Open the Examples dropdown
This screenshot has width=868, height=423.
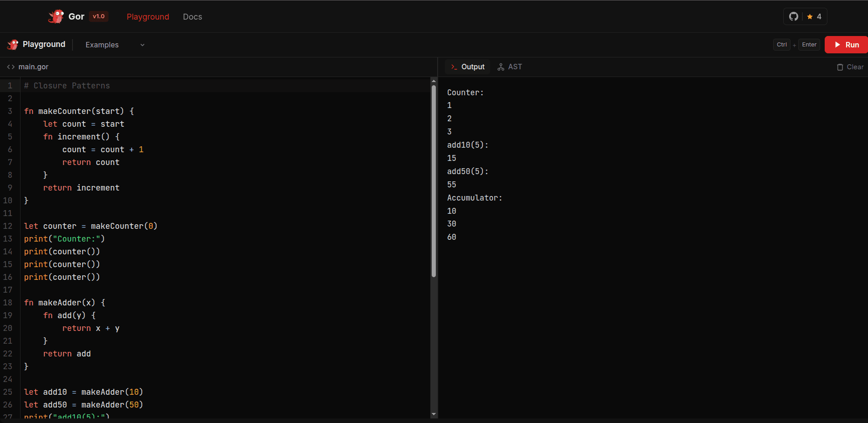(115, 45)
